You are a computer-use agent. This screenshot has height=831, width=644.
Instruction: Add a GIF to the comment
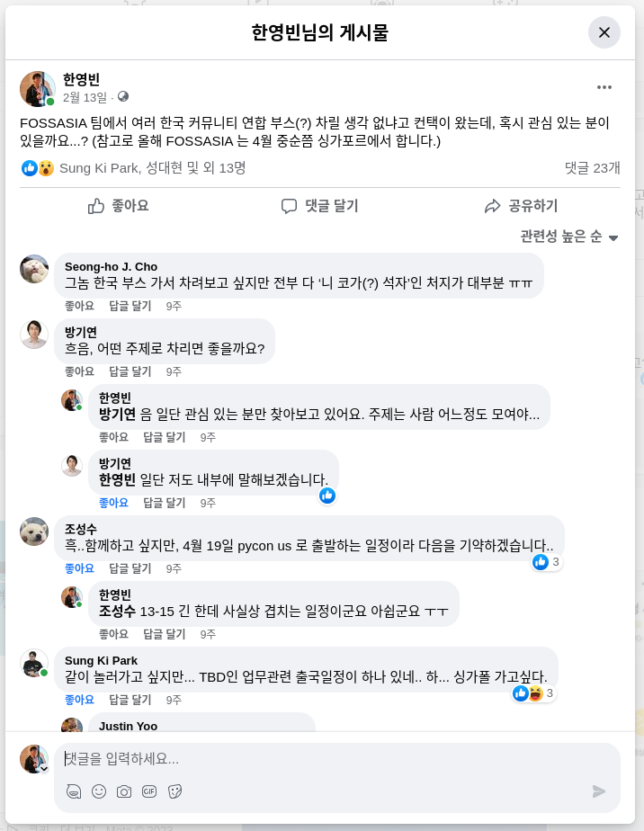point(149,791)
